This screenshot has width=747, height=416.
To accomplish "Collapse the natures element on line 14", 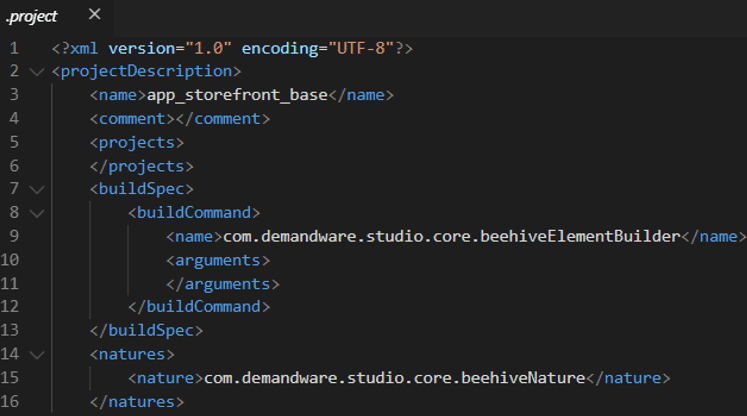I will 37,355.
